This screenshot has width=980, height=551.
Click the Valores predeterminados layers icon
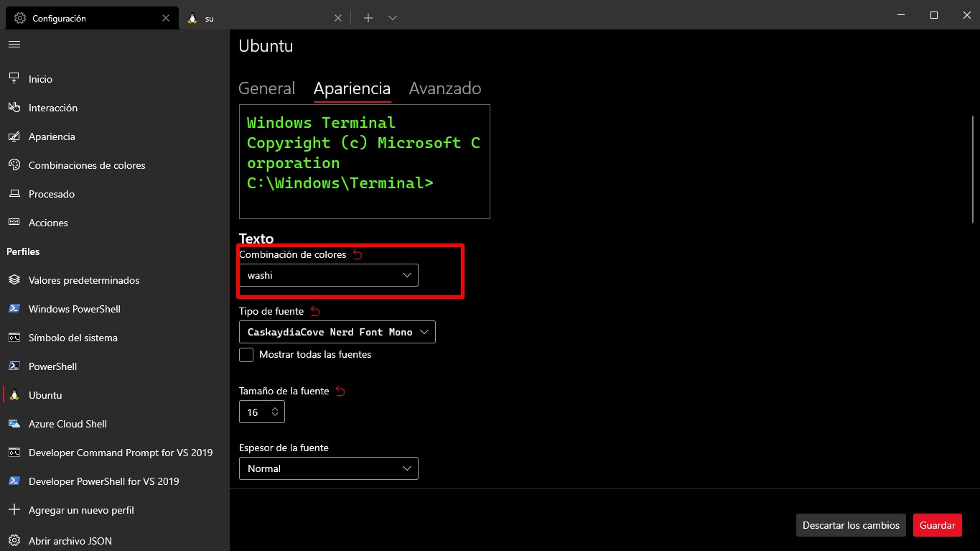14,280
